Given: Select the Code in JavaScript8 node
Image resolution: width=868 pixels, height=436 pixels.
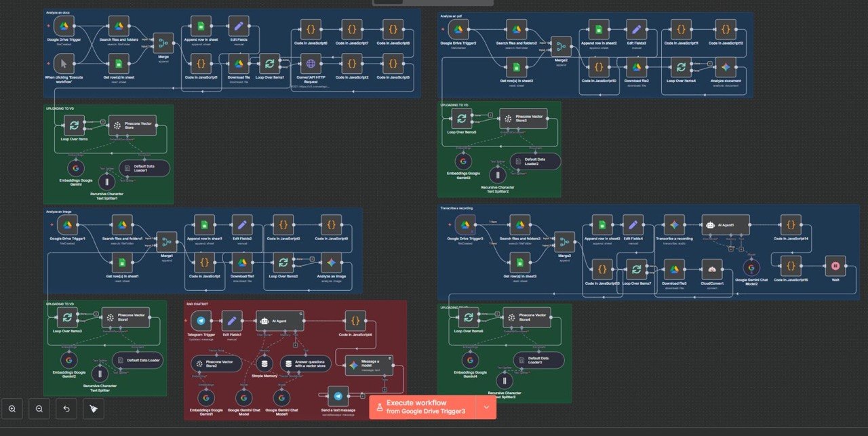Looking at the screenshot, I should pos(393,29).
